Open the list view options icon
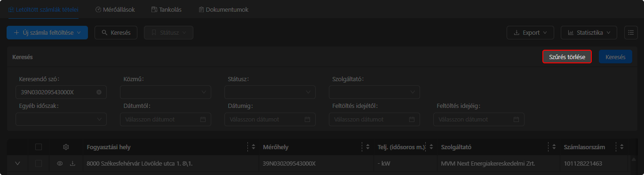This screenshot has width=644, height=175. (x=631, y=33)
